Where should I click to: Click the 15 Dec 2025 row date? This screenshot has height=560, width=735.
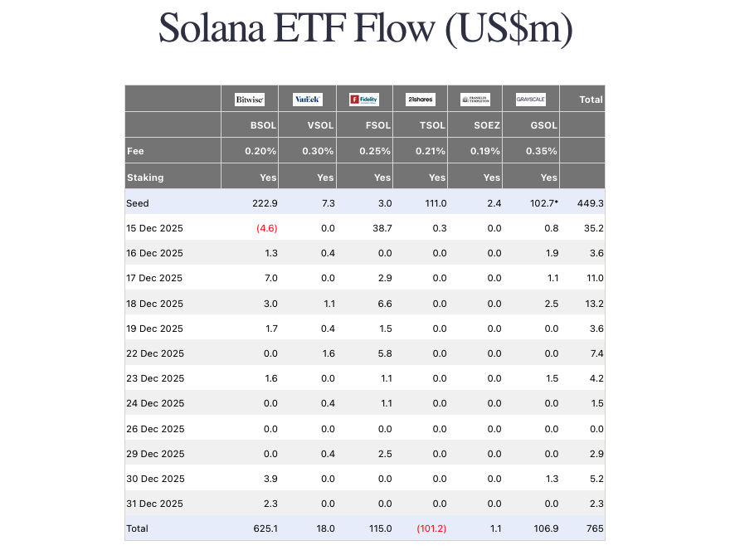tap(154, 228)
